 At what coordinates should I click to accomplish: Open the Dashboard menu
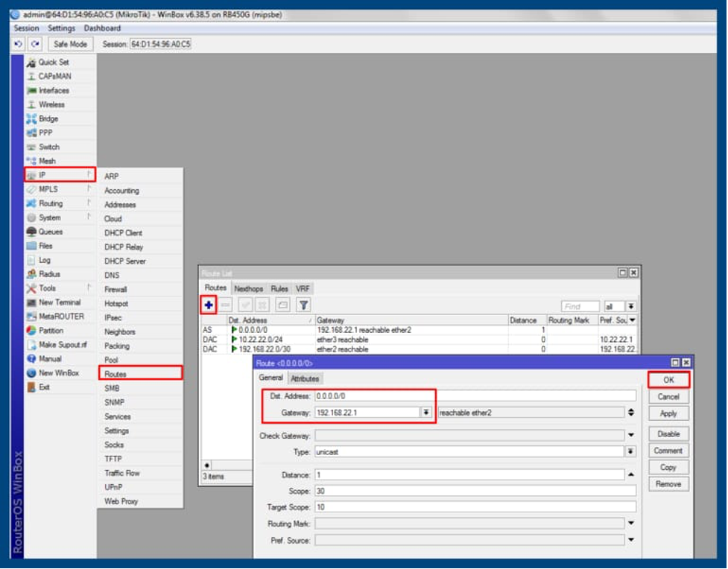(102, 28)
